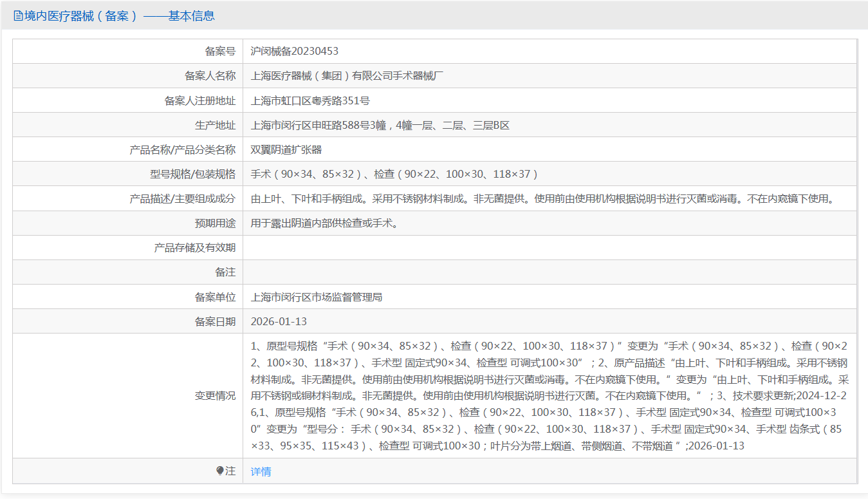Click the 预期用途 label

216,223
